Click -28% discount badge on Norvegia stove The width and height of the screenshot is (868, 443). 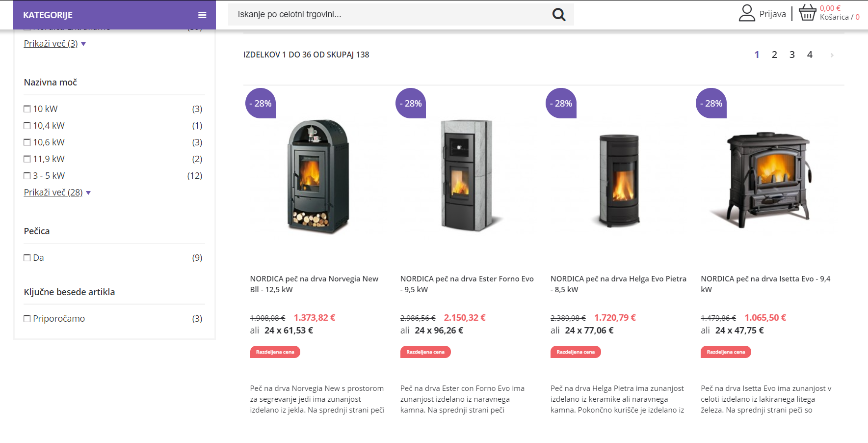click(261, 103)
